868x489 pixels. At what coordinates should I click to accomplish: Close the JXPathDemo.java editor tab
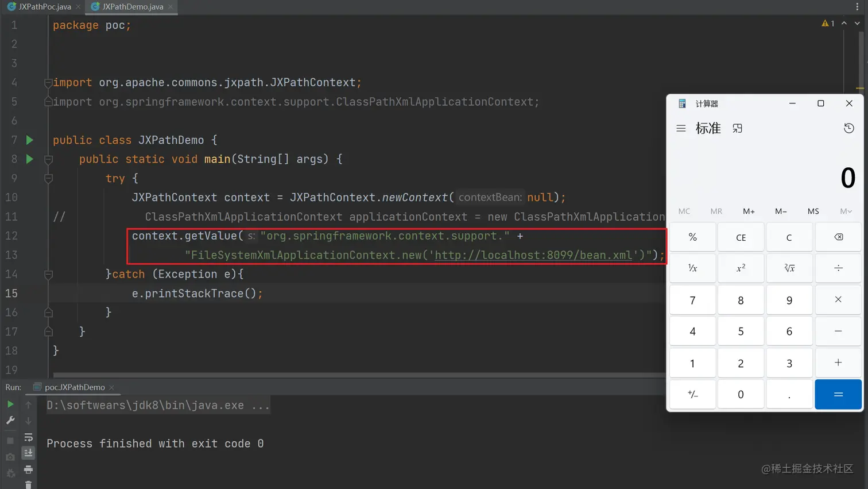tap(170, 7)
